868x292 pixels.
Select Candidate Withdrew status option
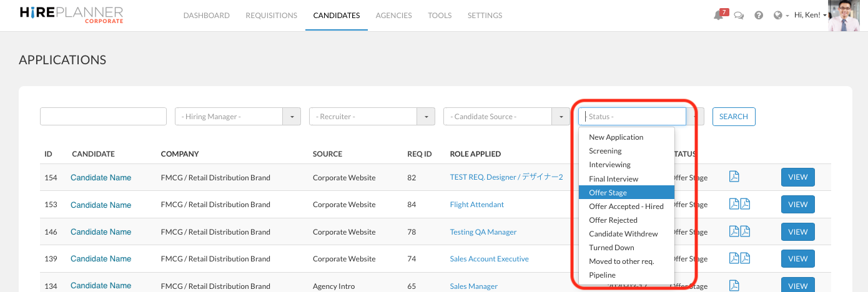click(x=623, y=234)
